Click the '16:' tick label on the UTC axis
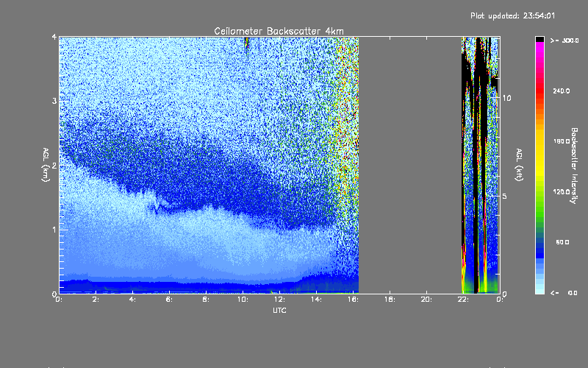This screenshot has height=368, width=588. (x=353, y=300)
